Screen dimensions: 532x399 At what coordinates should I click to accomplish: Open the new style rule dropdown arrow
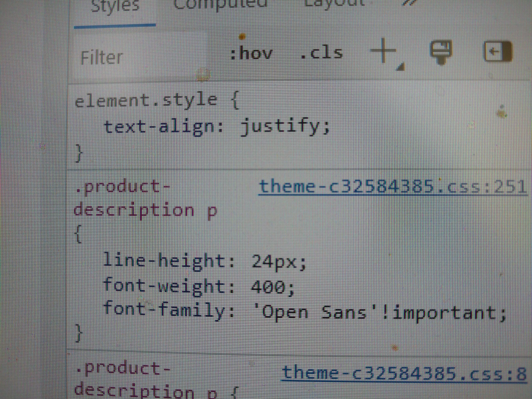point(401,66)
